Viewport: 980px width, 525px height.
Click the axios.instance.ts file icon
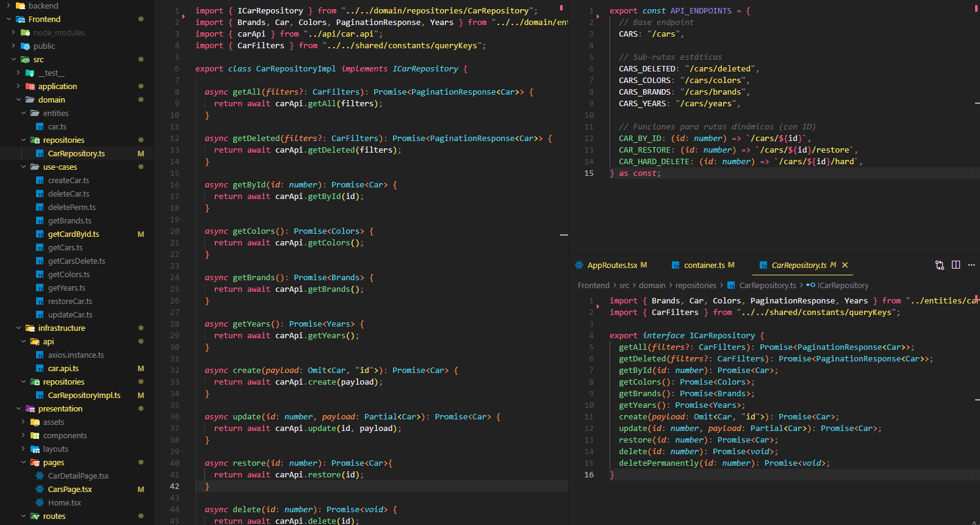point(40,355)
